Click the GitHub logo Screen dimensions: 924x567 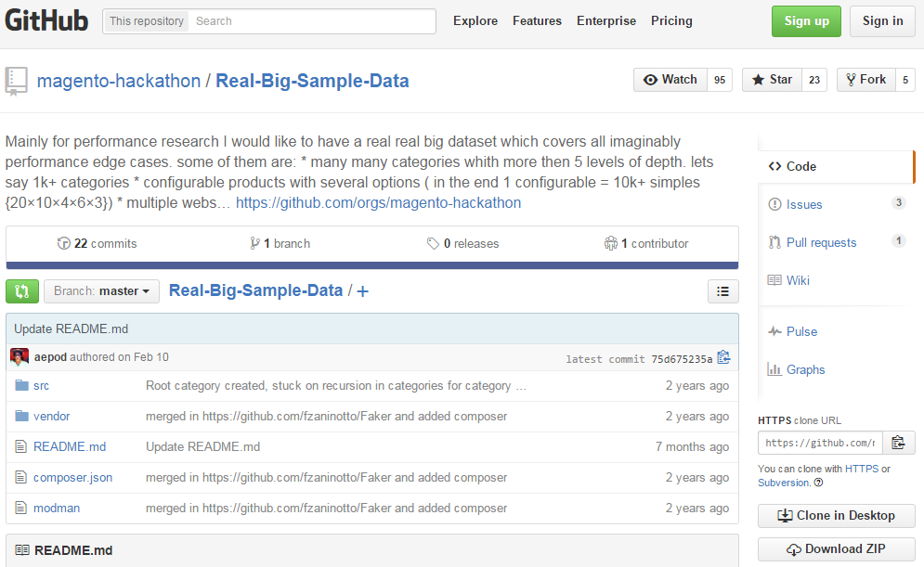point(46,20)
